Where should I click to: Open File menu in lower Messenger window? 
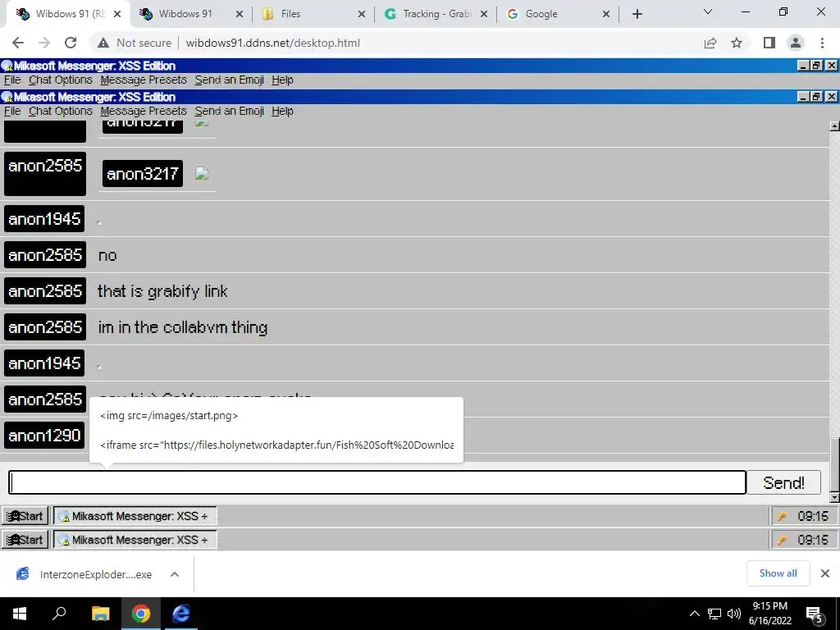12,111
